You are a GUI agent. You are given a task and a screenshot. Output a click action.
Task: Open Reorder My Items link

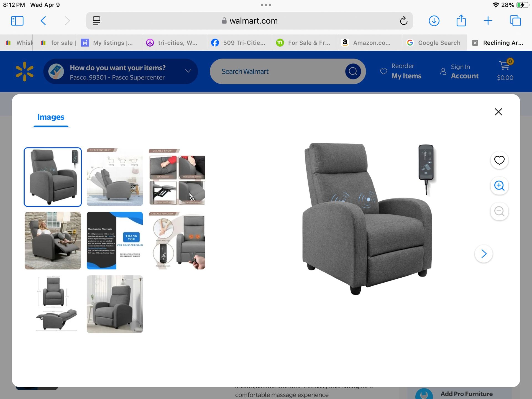tap(401, 71)
